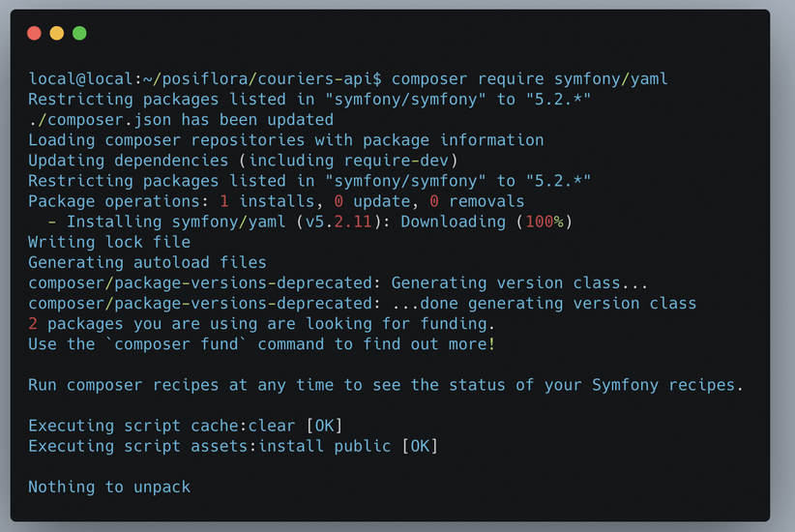
Task: Click the 'Nothing to unpack' line
Action: pyautogui.click(x=109, y=487)
